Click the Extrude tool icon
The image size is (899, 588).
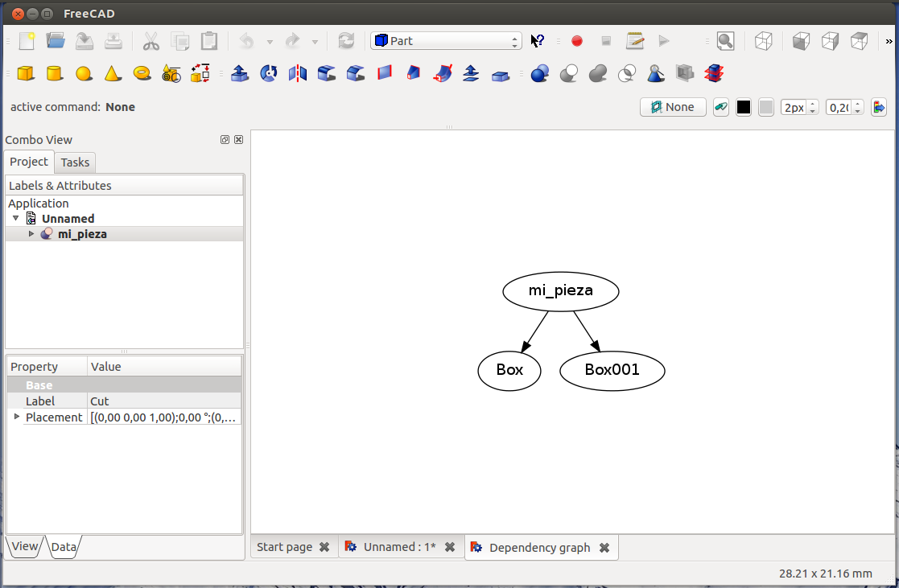[239, 74]
